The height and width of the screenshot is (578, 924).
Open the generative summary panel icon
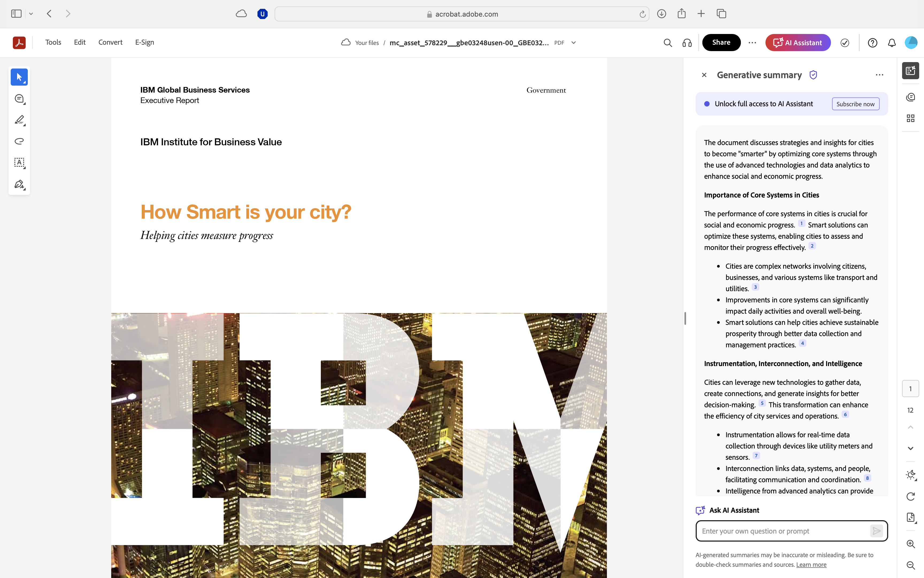[x=911, y=71]
